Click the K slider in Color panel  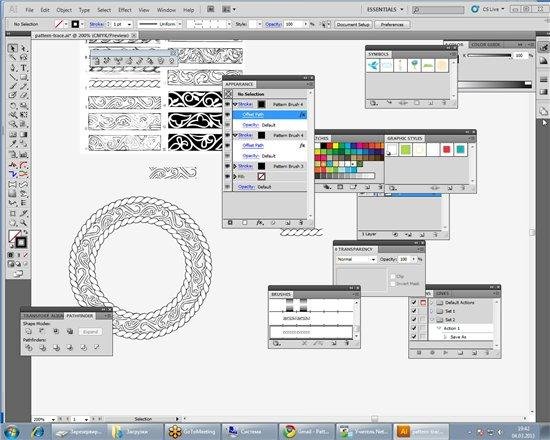point(490,55)
